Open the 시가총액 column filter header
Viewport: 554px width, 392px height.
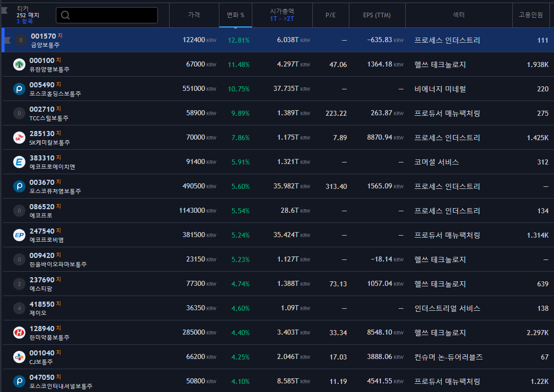(x=282, y=15)
